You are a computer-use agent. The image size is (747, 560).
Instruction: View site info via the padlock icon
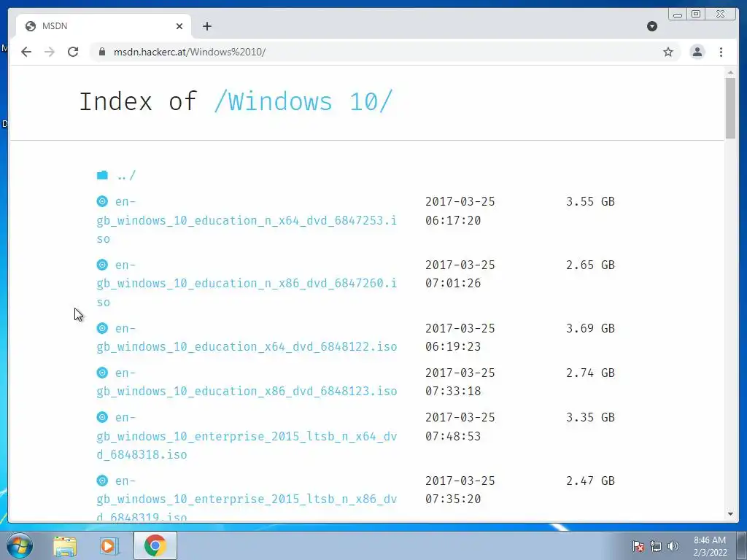(x=101, y=52)
